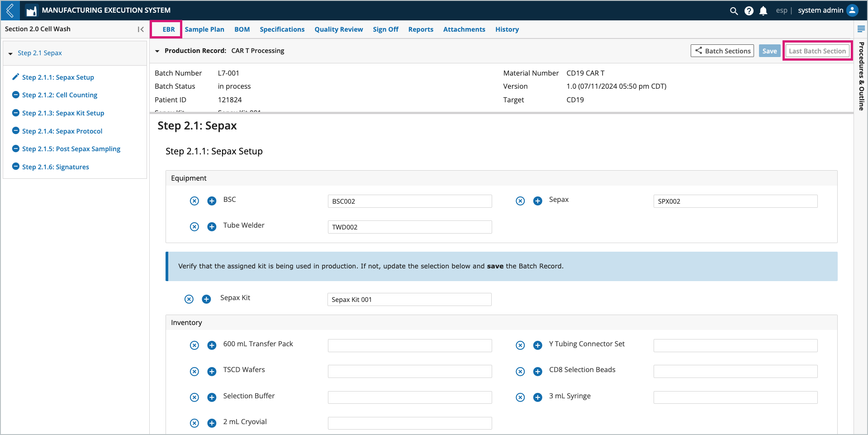Image resolution: width=868 pixels, height=435 pixels.
Task: Open the Sign Off tab
Action: coord(386,29)
